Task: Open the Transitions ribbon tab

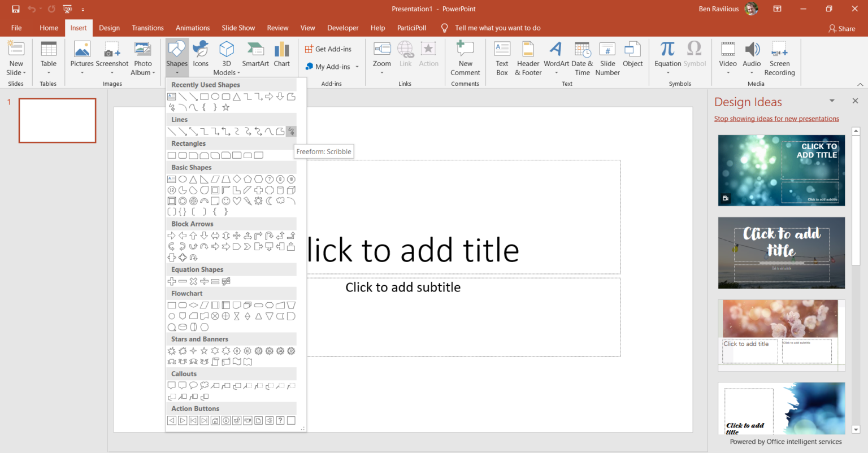Action: coord(147,27)
